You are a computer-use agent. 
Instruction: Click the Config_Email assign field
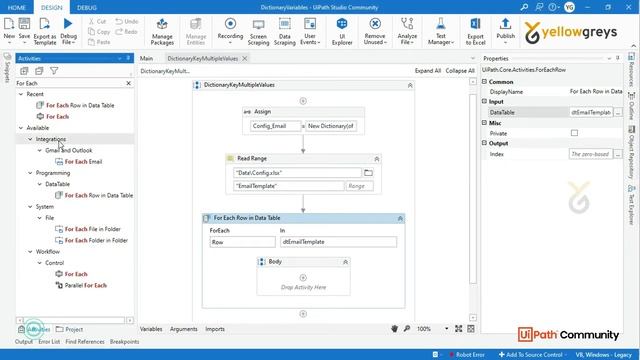[276, 126]
